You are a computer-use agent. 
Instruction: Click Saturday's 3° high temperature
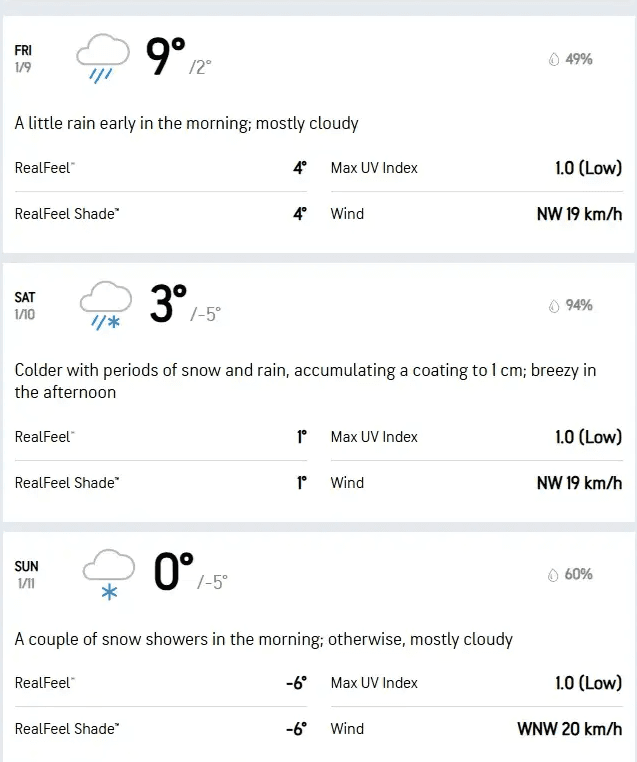[168, 304]
